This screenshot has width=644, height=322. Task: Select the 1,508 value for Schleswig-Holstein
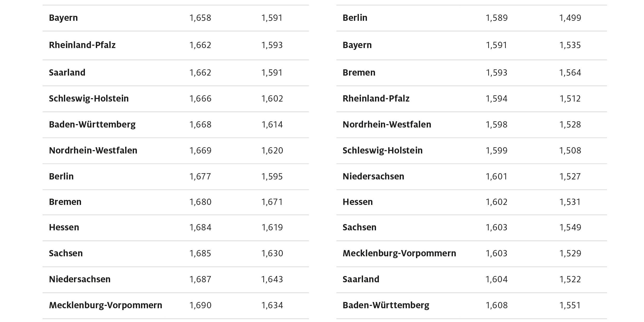click(x=570, y=151)
